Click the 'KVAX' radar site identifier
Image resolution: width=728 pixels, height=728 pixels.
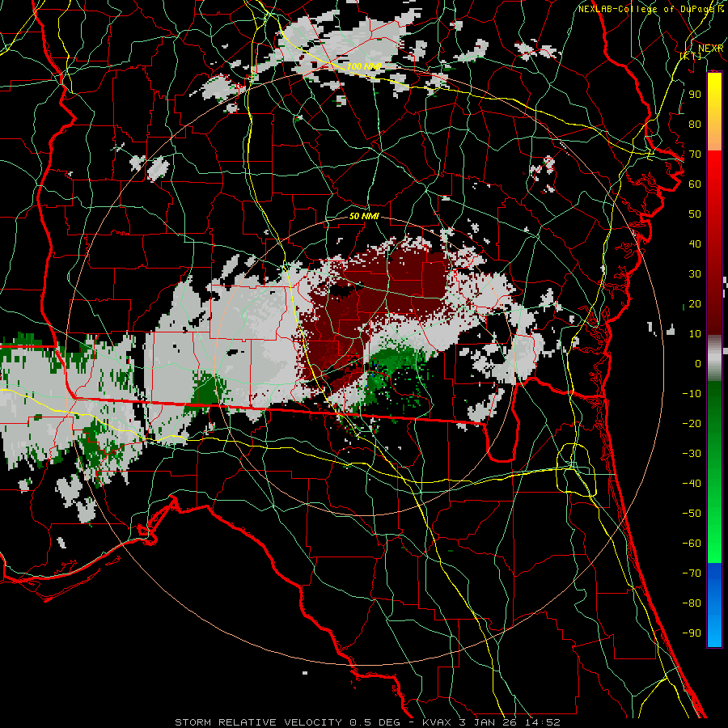tap(437, 722)
